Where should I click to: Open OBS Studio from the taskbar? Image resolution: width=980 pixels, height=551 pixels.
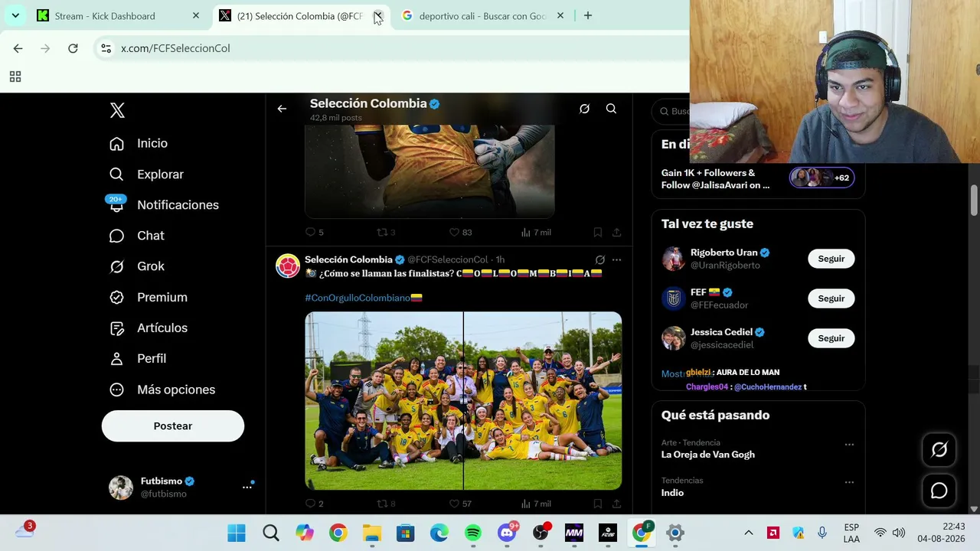(x=541, y=533)
